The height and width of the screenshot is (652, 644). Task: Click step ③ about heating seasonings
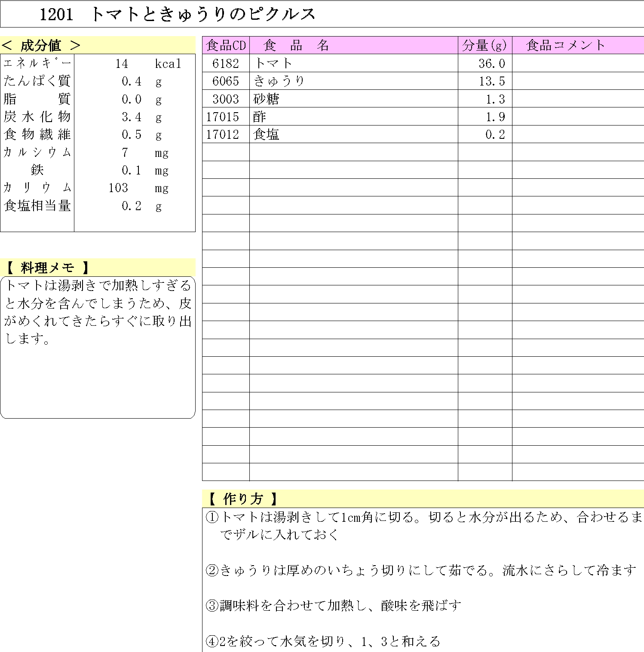[x=334, y=606]
